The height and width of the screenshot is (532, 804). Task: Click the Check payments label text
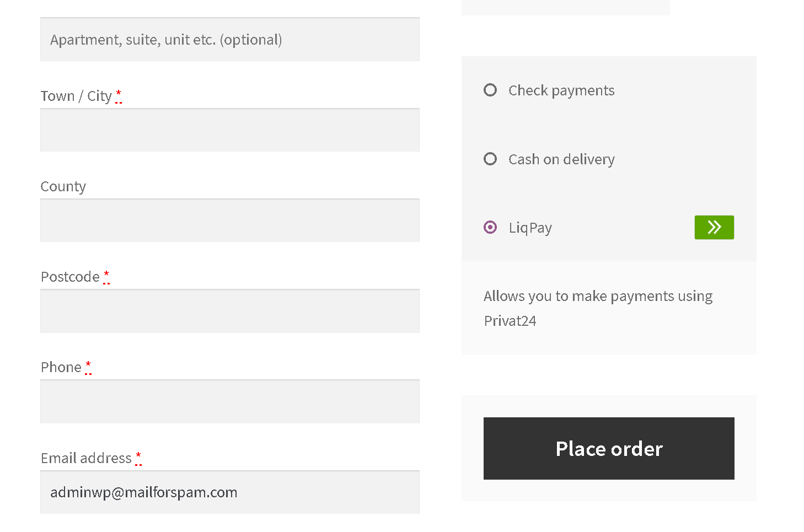point(561,90)
